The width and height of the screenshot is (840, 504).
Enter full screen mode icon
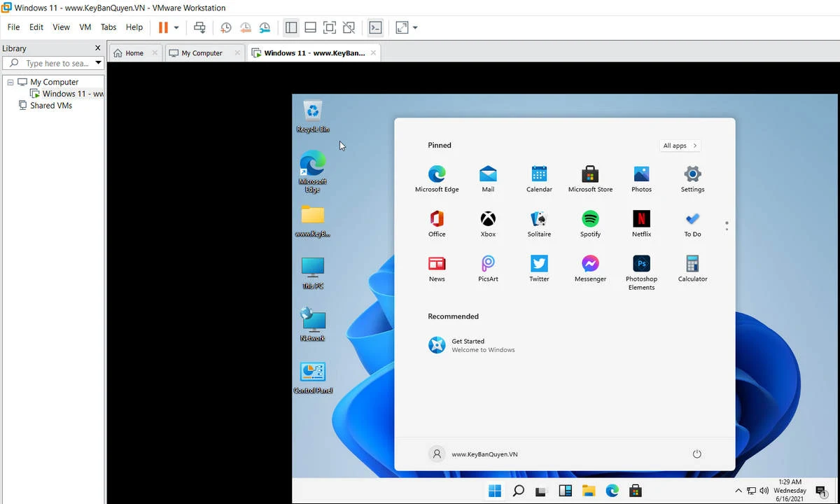pyautogui.click(x=330, y=27)
